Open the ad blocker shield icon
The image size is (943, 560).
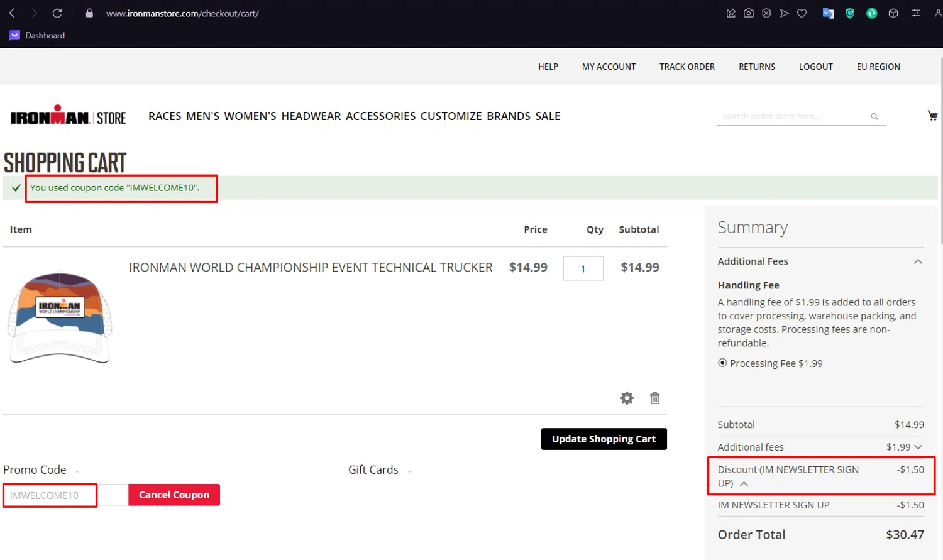pyautogui.click(x=766, y=13)
